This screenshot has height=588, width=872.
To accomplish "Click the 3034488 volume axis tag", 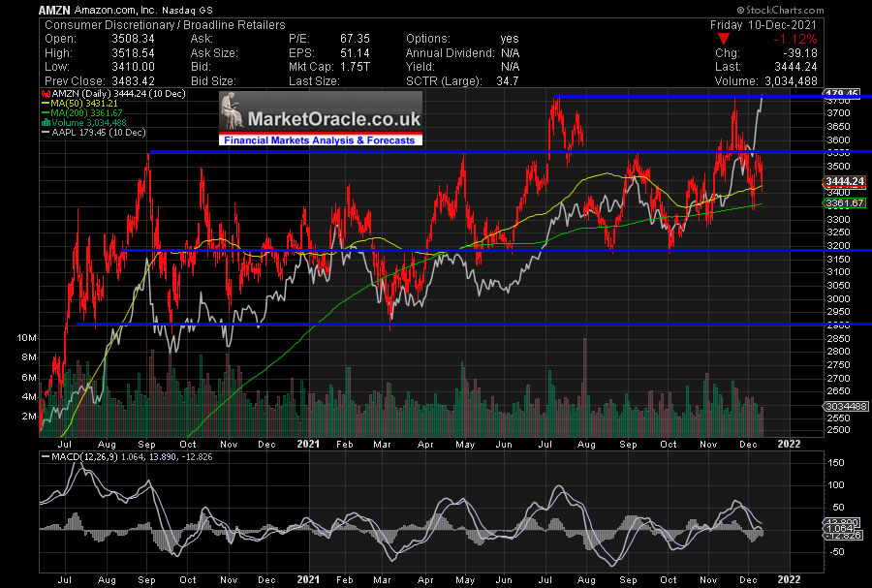I will pos(843,408).
